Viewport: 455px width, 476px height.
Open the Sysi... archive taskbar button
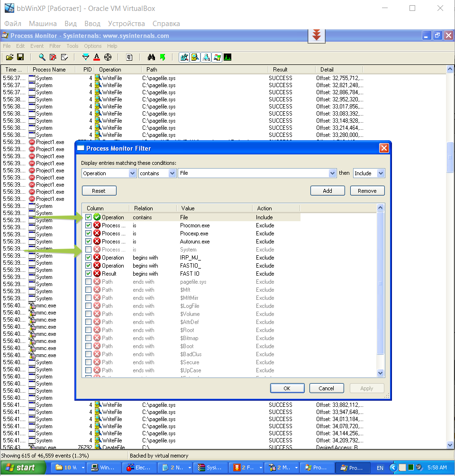click(x=209, y=467)
